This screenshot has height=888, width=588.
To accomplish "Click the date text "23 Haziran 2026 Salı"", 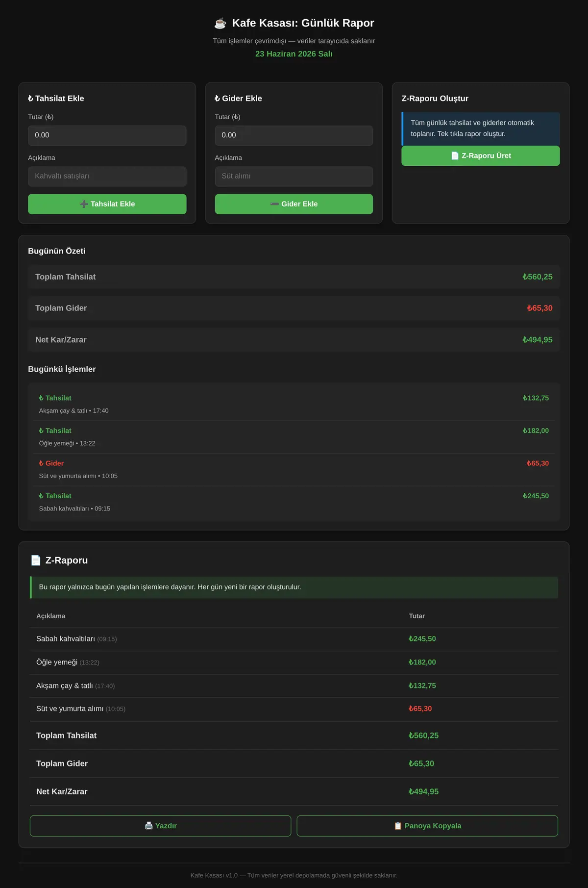I will 294,54.
